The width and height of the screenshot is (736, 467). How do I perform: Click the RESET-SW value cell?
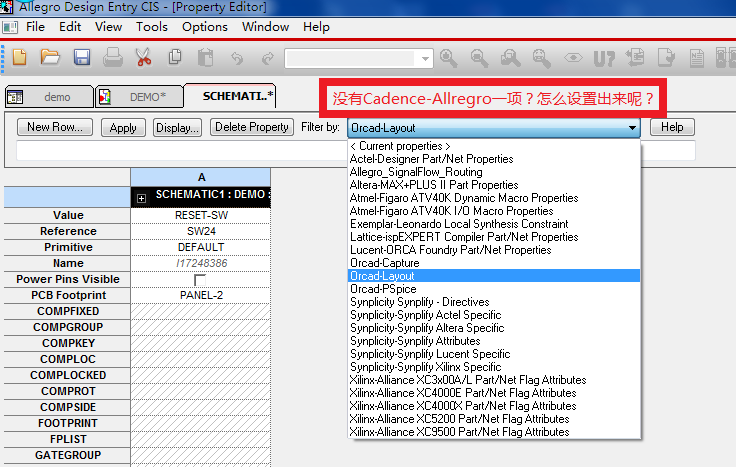201,215
